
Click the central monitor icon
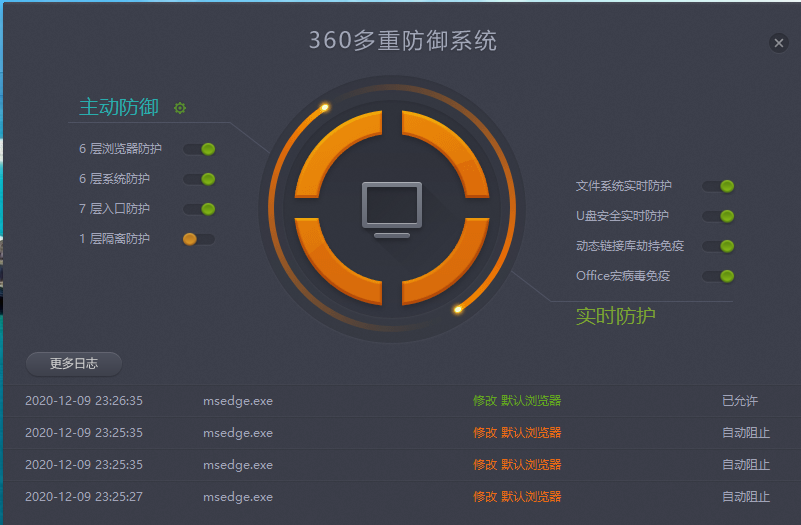click(392, 209)
